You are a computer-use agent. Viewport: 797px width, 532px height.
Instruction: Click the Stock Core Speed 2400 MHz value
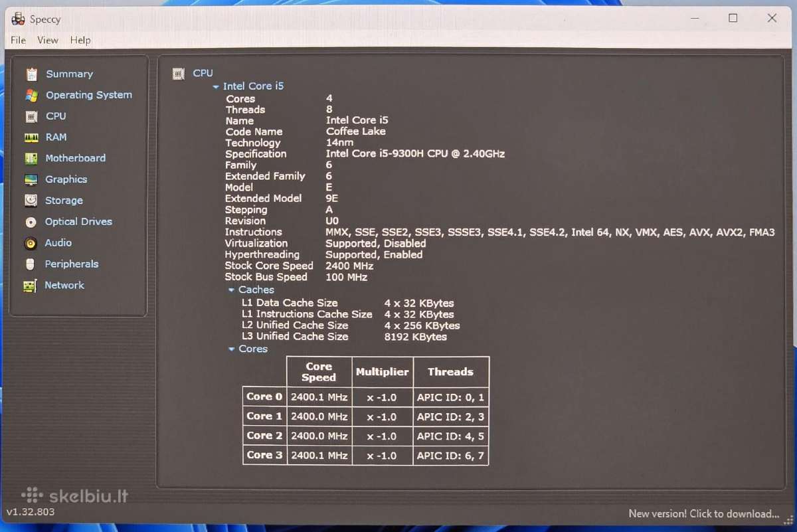coord(349,266)
